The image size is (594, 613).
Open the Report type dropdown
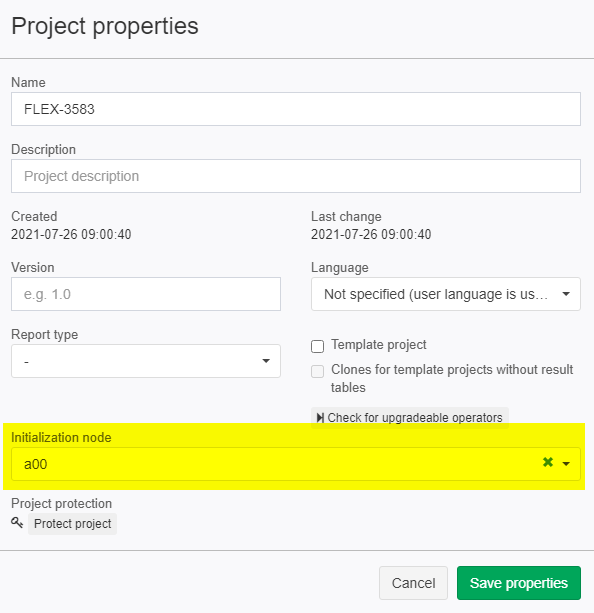point(146,361)
